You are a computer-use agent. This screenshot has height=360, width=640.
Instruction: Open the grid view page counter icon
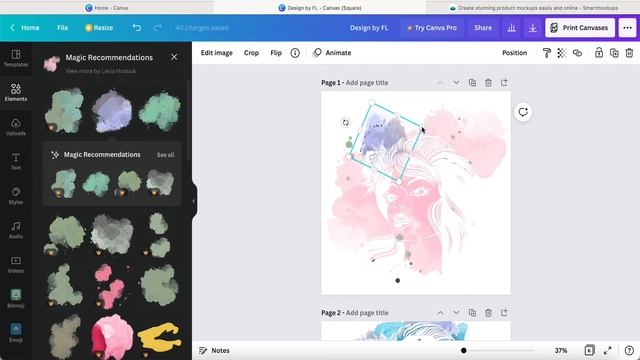(x=589, y=350)
